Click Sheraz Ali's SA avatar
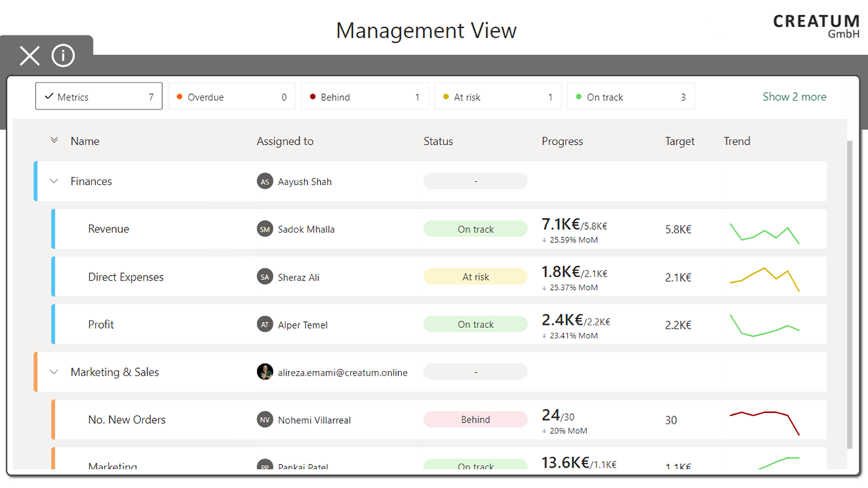Screen dimensions: 868x488 (264, 277)
